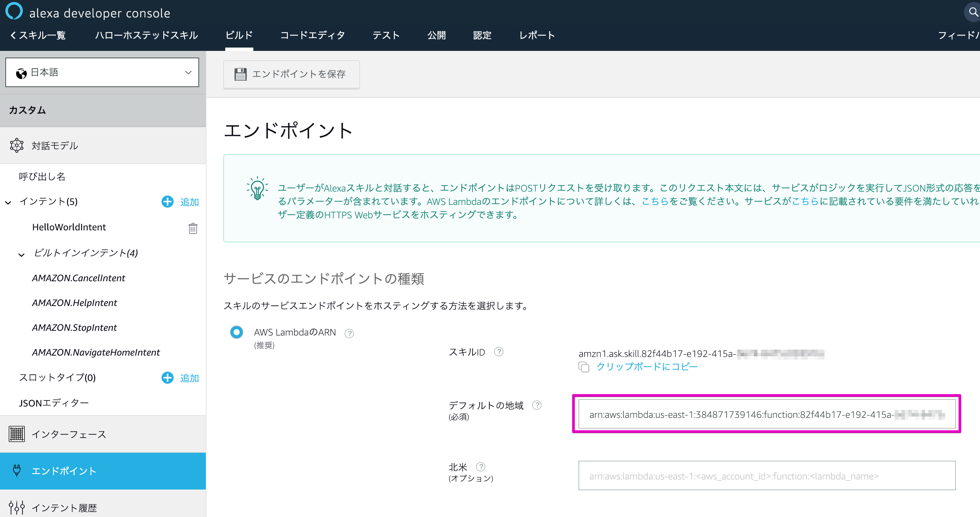The height and width of the screenshot is (517, 980).
Task: Click the plus icon to add intent
Action: [167, 202]
